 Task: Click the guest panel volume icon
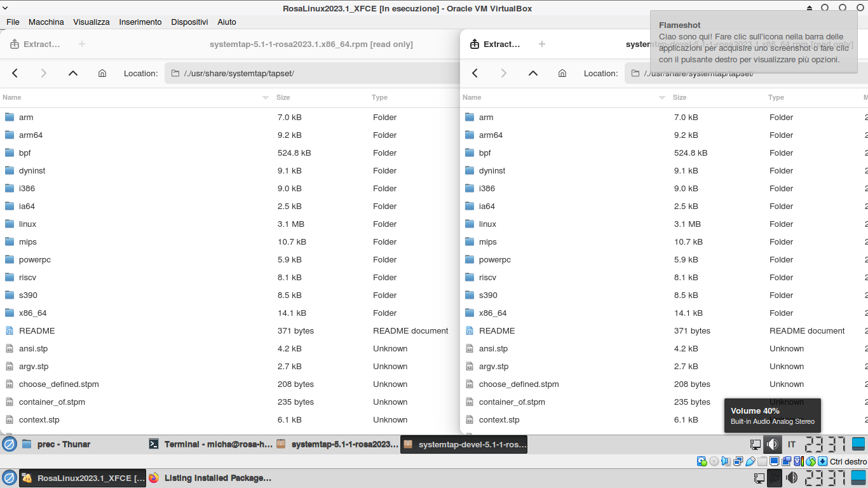(x=772, y=444)
